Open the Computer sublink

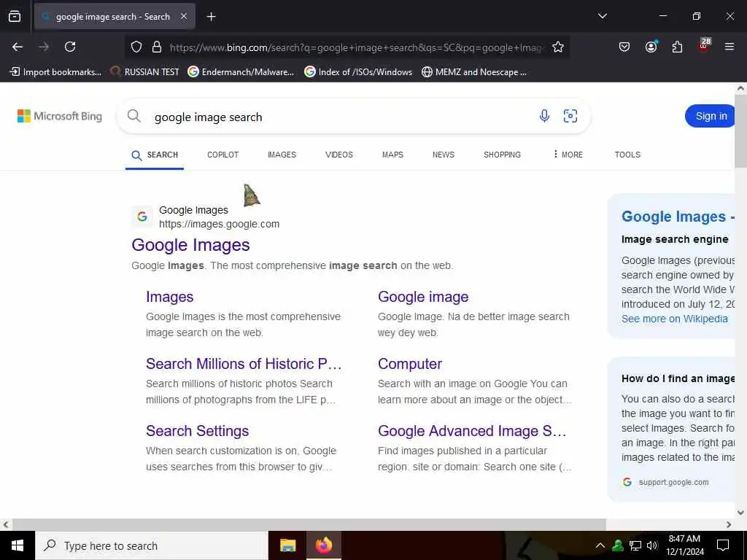click(x=410, y=364)
